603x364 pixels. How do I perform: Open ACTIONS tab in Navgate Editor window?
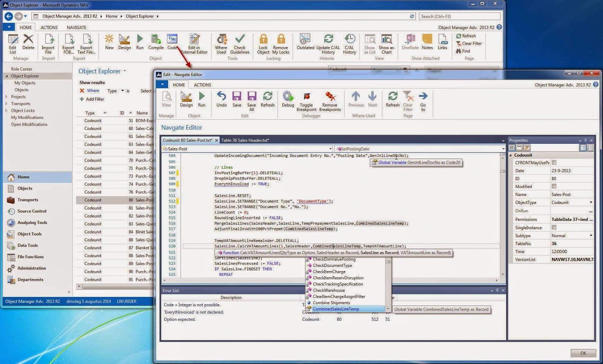[x=202, y=85]
